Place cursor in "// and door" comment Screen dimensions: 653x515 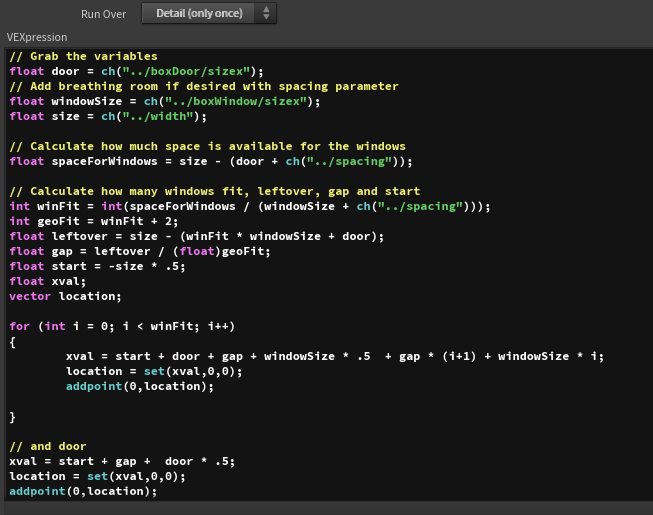(48, 446)
